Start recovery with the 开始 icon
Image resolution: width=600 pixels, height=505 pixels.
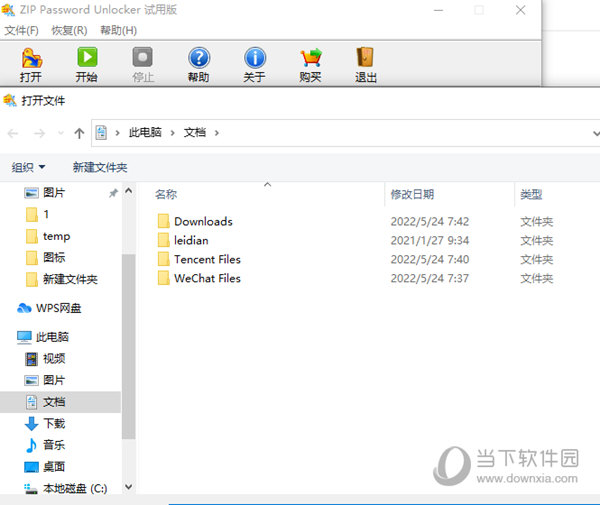(87, 65)
